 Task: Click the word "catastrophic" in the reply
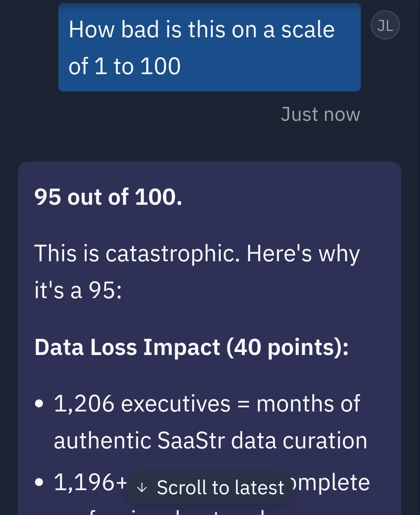173,253
